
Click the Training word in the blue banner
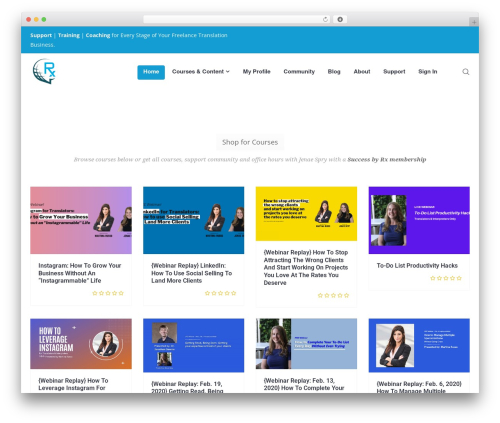coord(69,35)
